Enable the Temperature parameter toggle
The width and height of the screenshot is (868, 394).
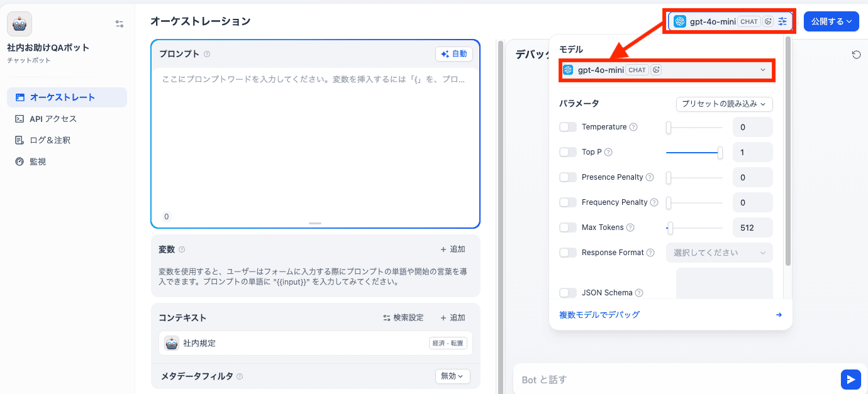[568, 127]
